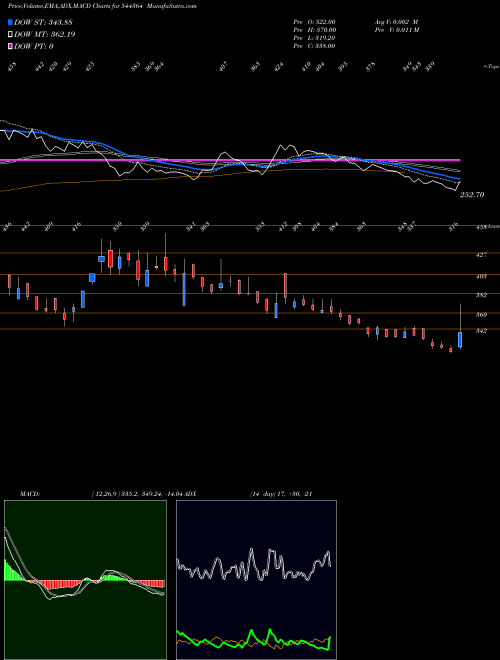Select the 'DOW MT: 362.19' legend text
Screen dimensions: 500x660
click(45, 35)
